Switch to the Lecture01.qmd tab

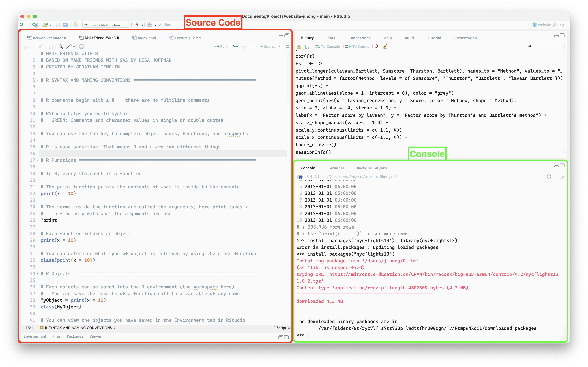[187, 38]
